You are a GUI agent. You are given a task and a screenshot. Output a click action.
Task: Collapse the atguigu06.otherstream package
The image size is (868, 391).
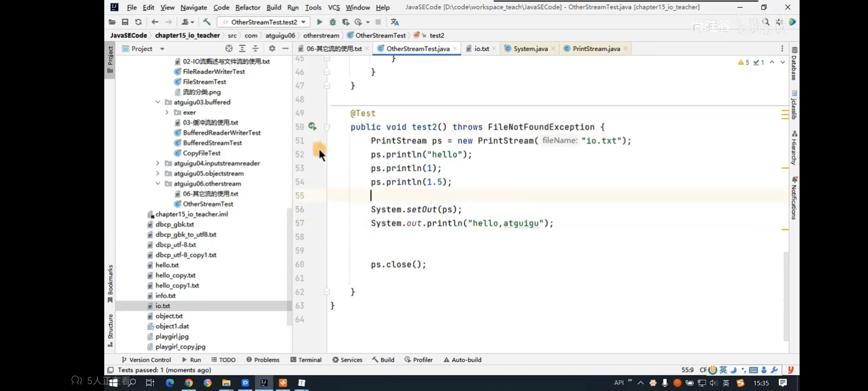click(158, 183)
